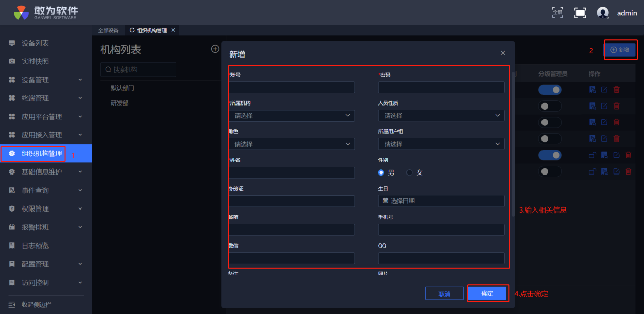This screenshot has width=644, height=314.
Task: Click the unlock icon in last table row
Action: coord(592,171)
